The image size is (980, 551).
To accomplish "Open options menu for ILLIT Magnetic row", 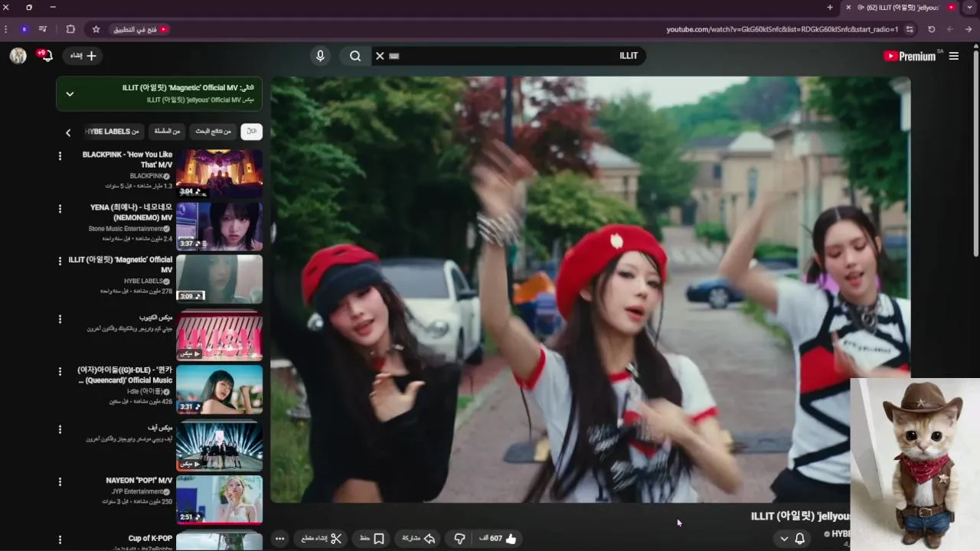I will 60,261.
